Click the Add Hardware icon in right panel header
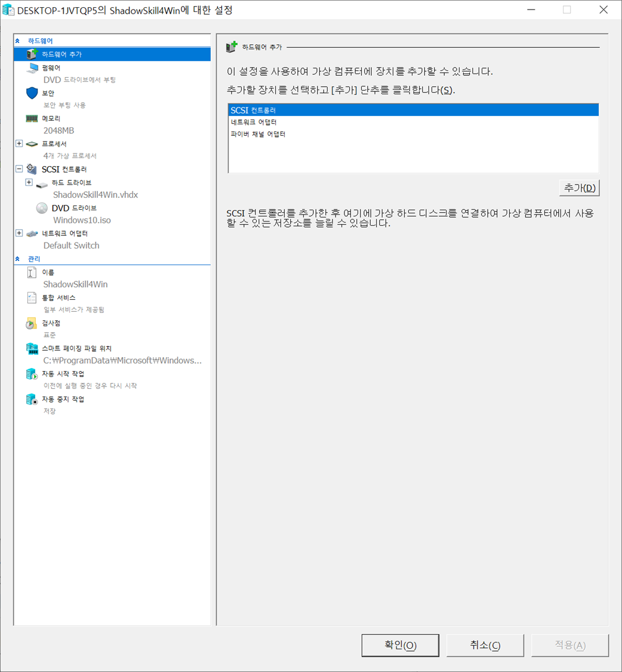 (232, 47)
